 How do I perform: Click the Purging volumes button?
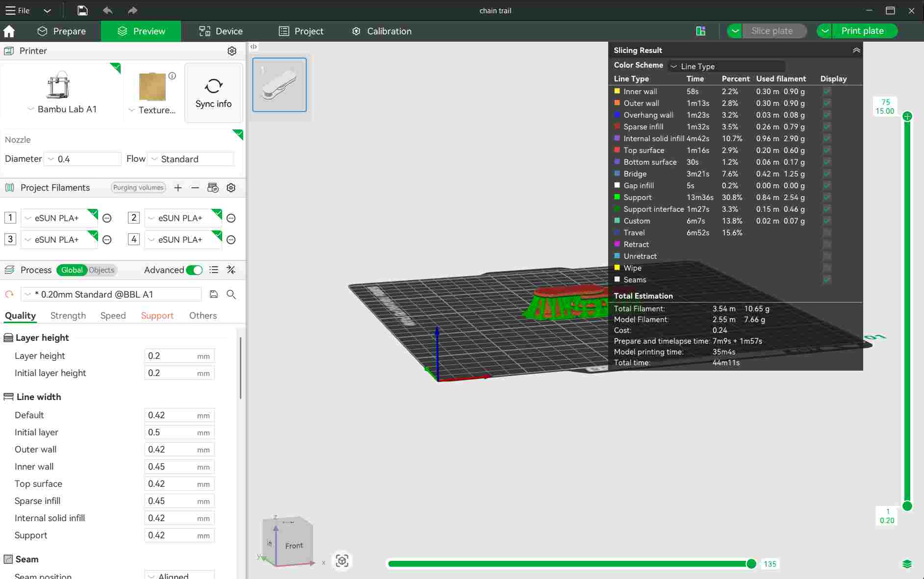click(138, 188)
